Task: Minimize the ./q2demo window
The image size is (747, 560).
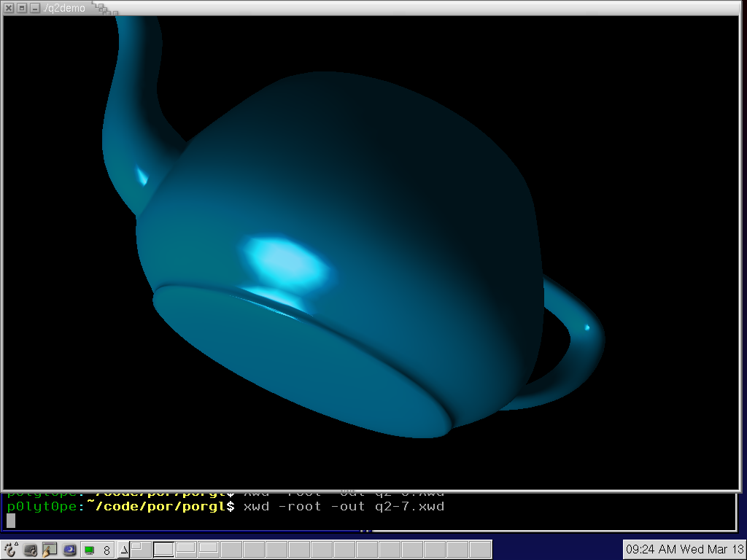Action: [x=34, y=8]
